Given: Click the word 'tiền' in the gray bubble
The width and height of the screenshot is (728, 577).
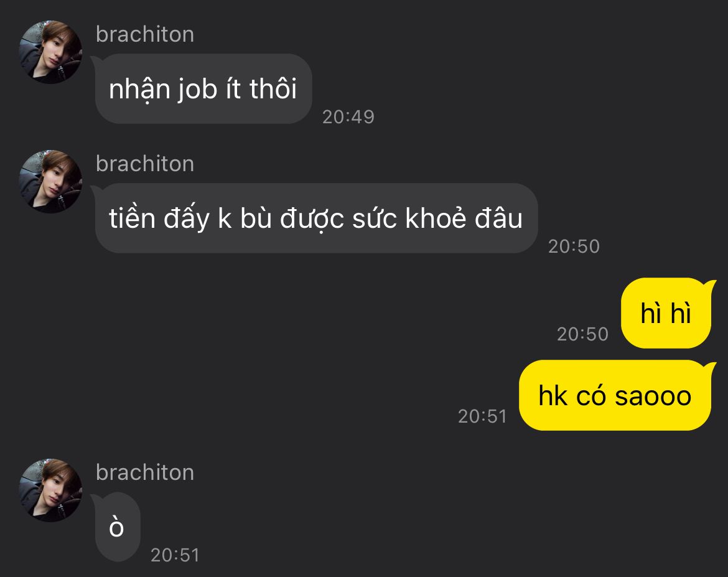Looking at the screenshot, I should 132,218.
